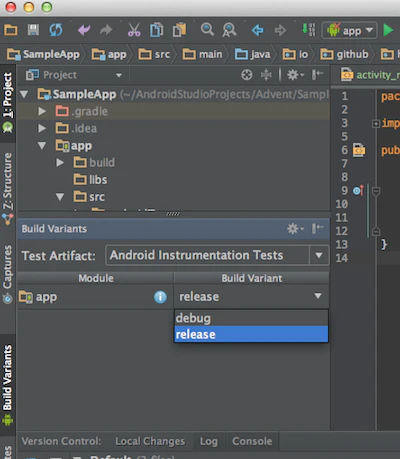
Task: Switch to the Log tab
Action: point(209,441)
